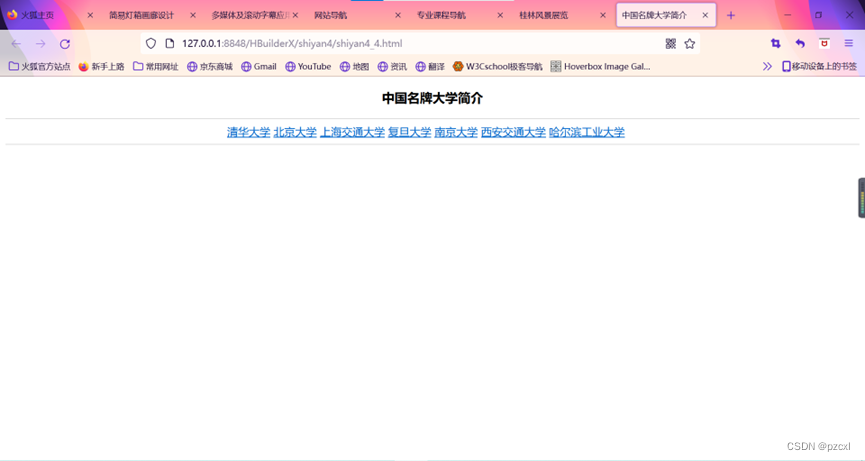Close the 中国名牌大学简介 tab
The width and height of the screenshot is (865, 461).
pos(705,15)
